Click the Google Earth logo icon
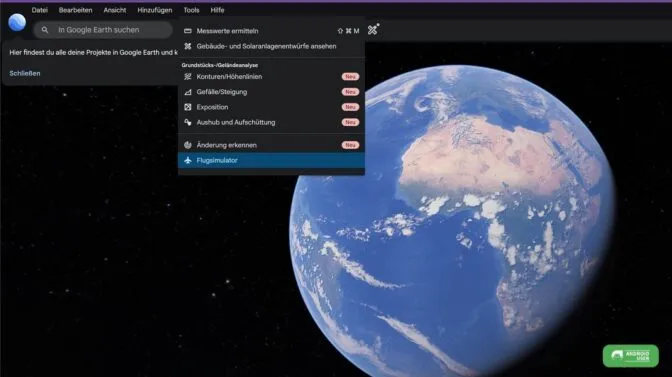The width and height of the screenshot is (672, 377). point(17,22)
